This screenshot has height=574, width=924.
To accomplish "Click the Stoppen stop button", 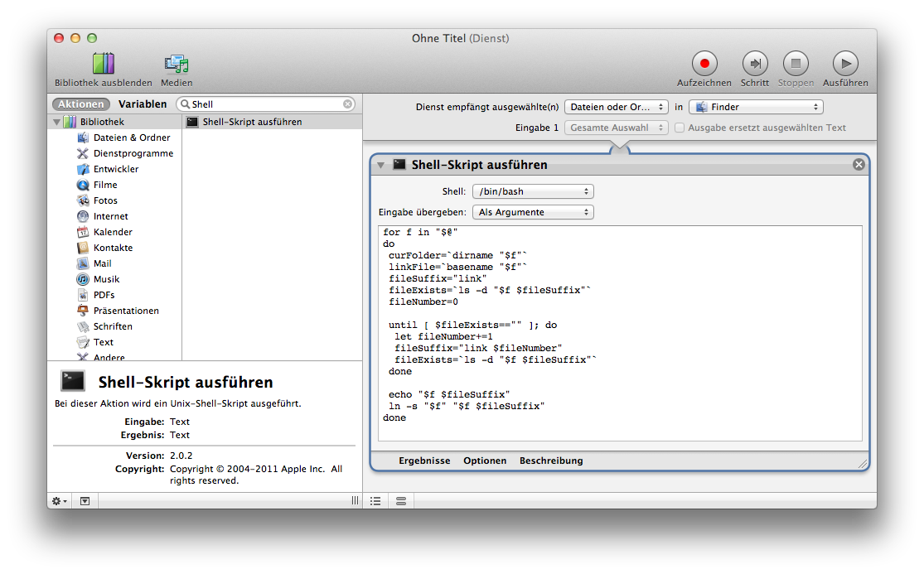I will pyautogui.click(x=796, y=64).
